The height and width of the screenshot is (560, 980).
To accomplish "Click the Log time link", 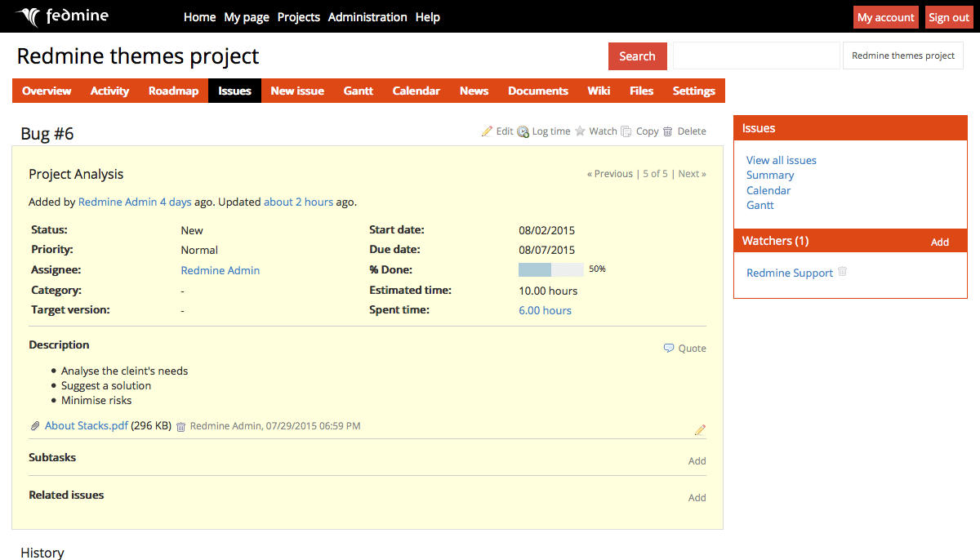I will [x=551, y=131].
